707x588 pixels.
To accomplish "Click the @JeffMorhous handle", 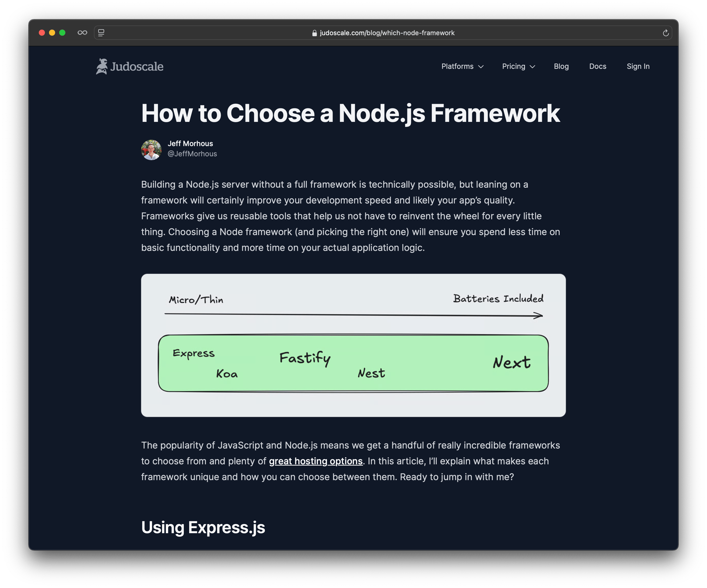I will (x=192, y=154).
